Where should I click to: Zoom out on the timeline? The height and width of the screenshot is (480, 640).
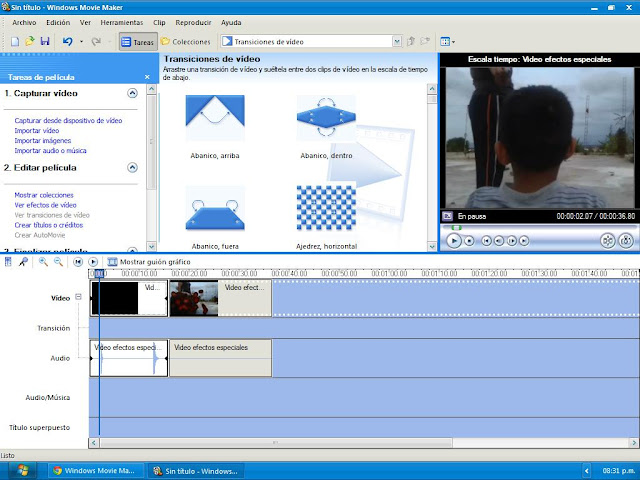click(58, 262)
